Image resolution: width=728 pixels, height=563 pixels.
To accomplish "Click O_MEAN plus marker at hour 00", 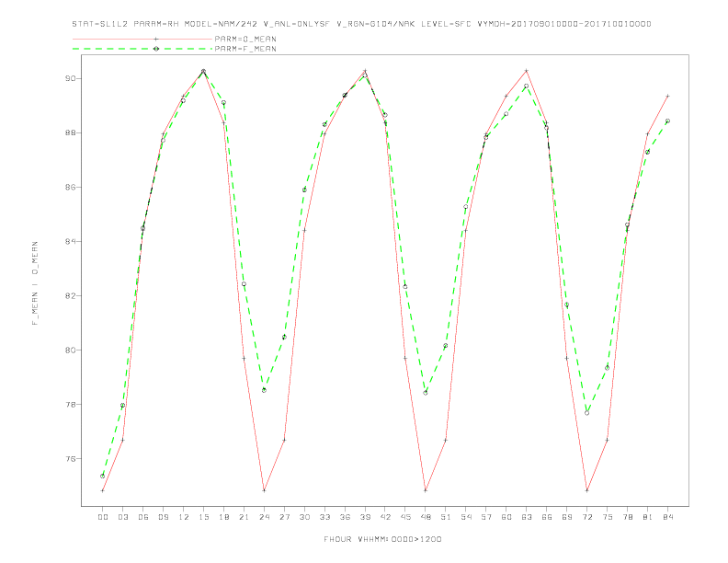I will tap(103, 490).
